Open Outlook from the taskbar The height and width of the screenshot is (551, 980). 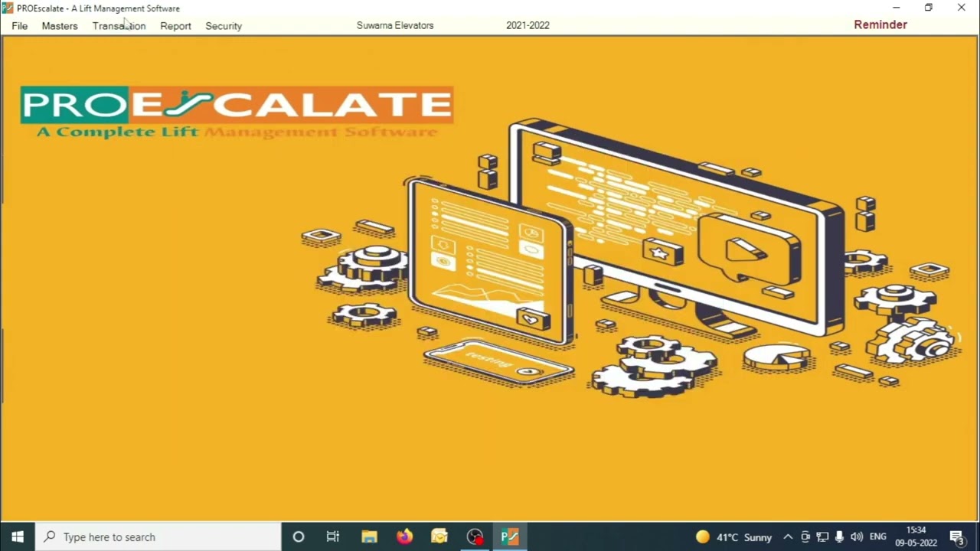439,536
